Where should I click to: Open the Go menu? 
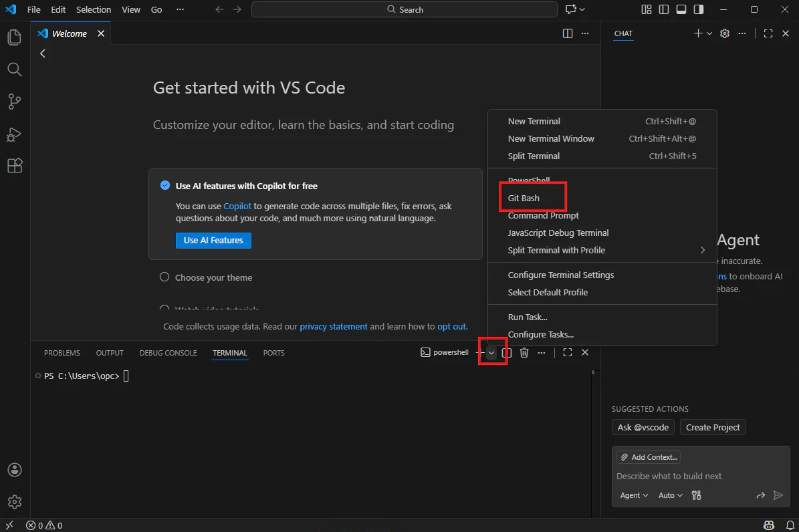tap(156, 9)
